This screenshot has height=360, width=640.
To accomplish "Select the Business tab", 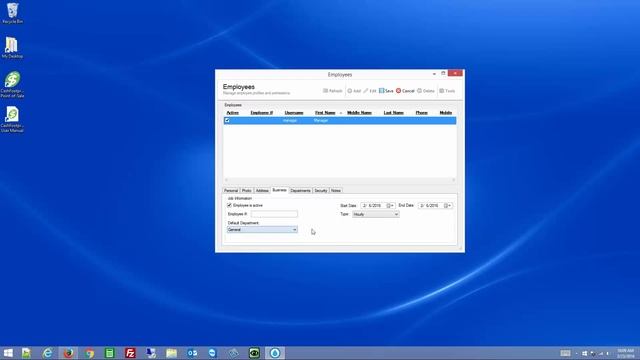I will coord(280,190).
